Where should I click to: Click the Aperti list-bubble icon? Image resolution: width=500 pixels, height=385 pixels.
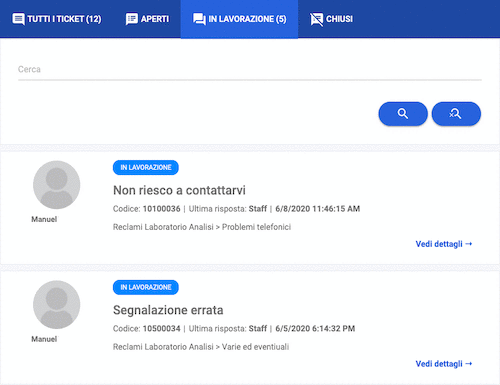coord(132,19)
